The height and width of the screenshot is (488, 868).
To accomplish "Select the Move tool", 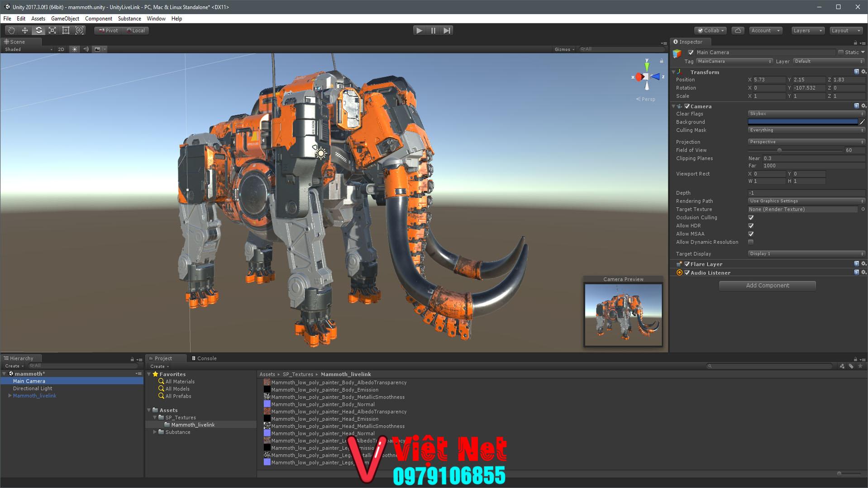I will [25, 30].
